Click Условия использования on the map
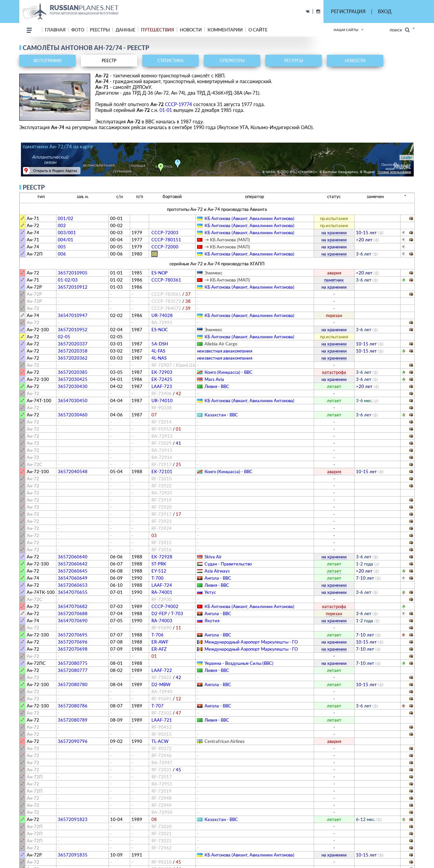434x868 pixels. [x=394, y=172]
